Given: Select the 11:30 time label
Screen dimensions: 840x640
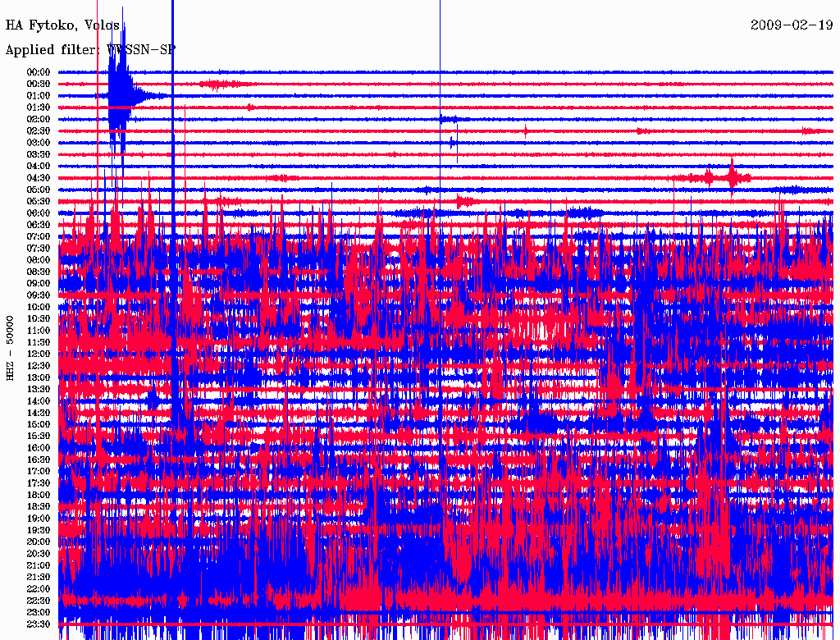Looking at the screenshot, I should point(39,342).
